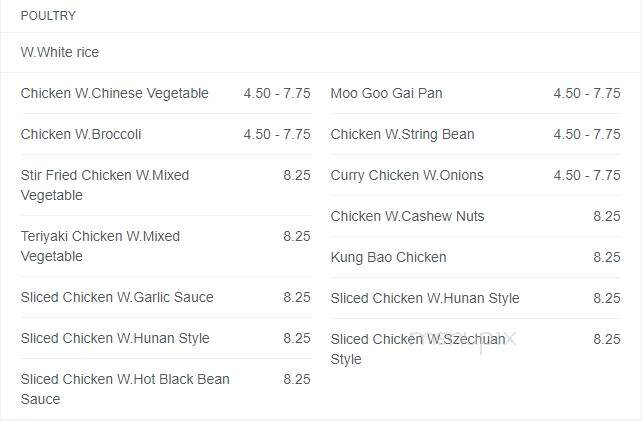Screen dimensions: 642x421
Task: Click the price beside Chicken W.Broccoli
Action: pos(277,134)
